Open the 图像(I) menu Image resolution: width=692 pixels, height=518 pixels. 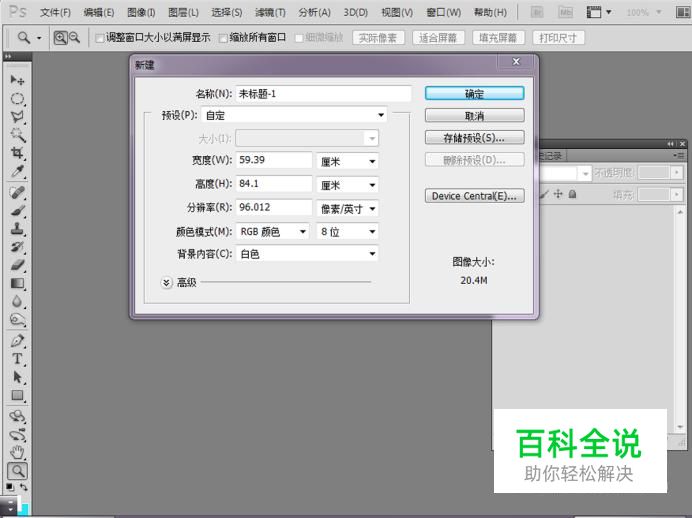pos(141,12)
